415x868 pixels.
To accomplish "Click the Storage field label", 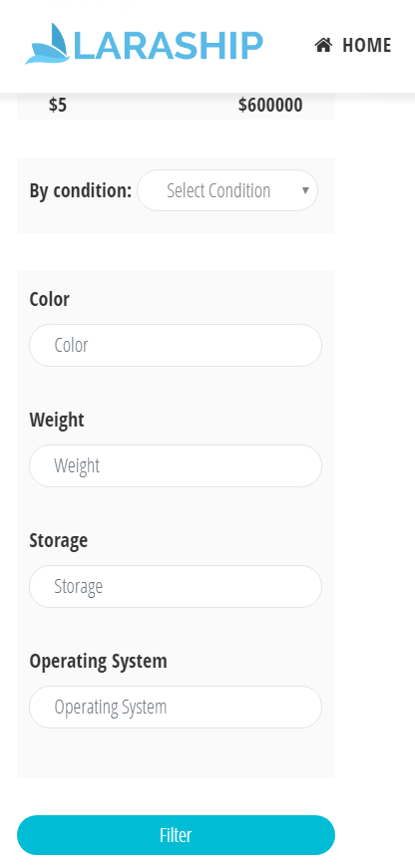I will [x=58, y=540].
